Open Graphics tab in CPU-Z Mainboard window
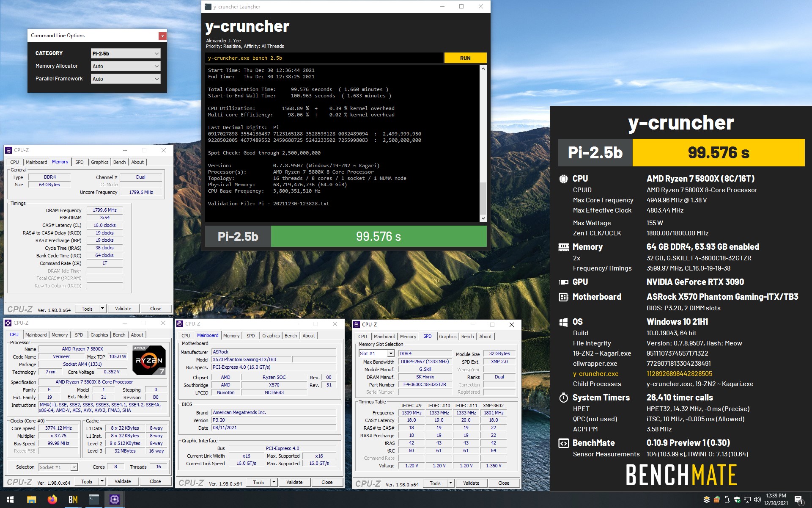 tap(271, 336)
